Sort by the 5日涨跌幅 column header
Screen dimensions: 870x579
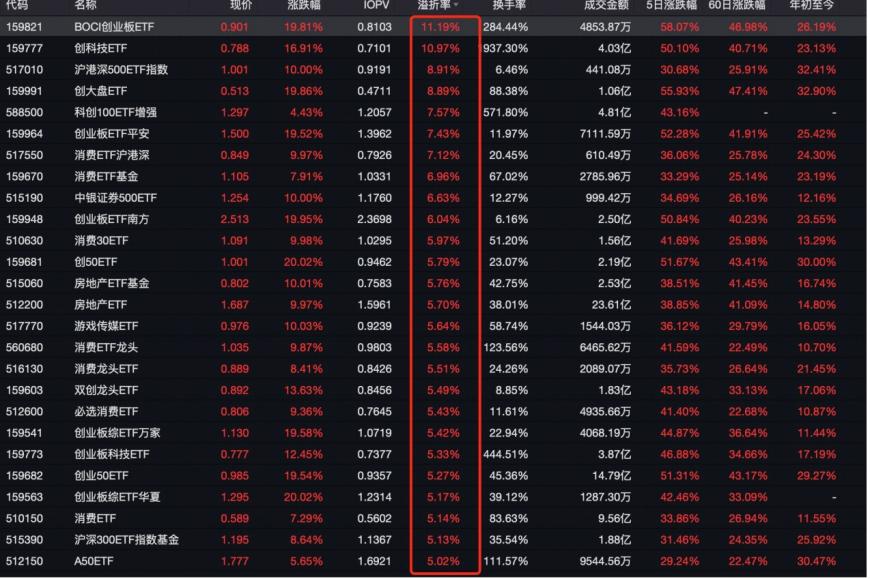(671, 5)
